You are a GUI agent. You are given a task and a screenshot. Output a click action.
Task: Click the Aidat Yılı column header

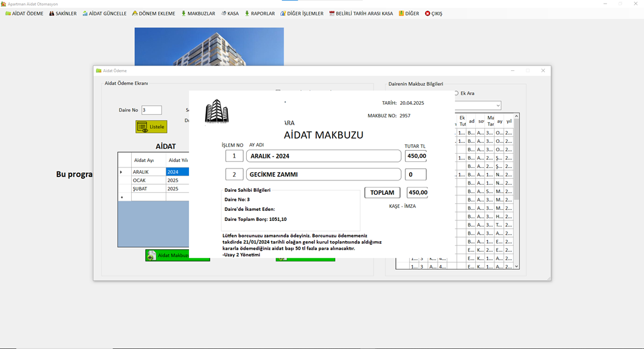coord(178,160)
